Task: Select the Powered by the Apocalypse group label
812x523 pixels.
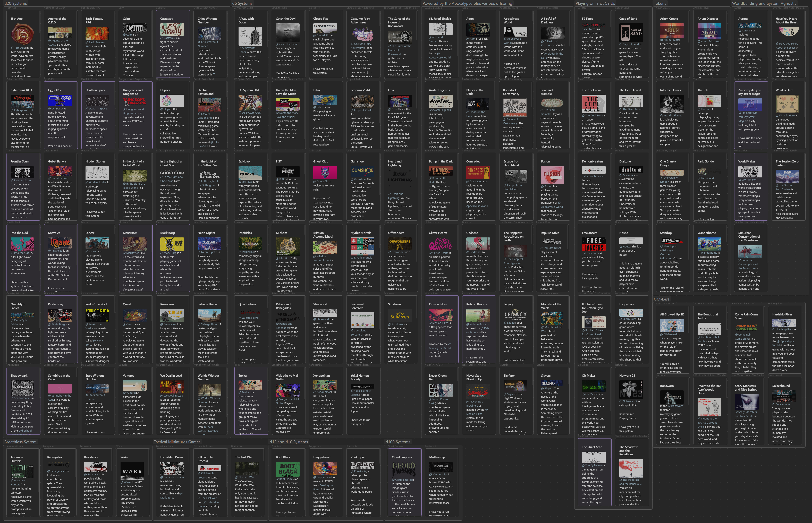Action: (467, 3)
